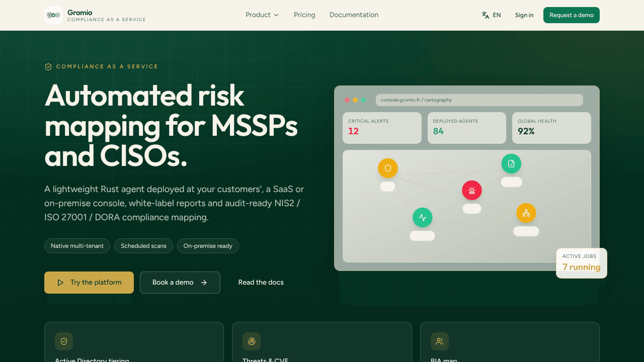Click the Sign in link
Screen dimensions: 644x362
click(524, 15)
